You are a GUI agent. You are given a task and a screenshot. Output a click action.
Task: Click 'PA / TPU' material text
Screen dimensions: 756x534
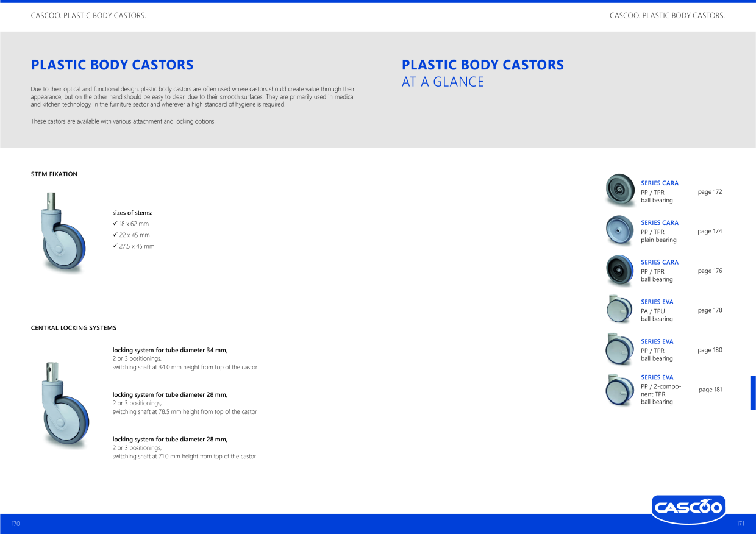[653, 311]
